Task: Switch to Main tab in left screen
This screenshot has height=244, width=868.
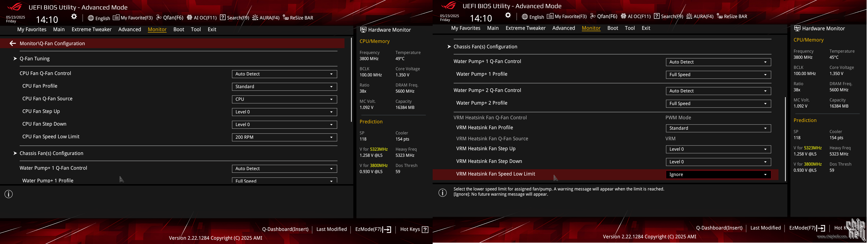Action: pos(59,29)
